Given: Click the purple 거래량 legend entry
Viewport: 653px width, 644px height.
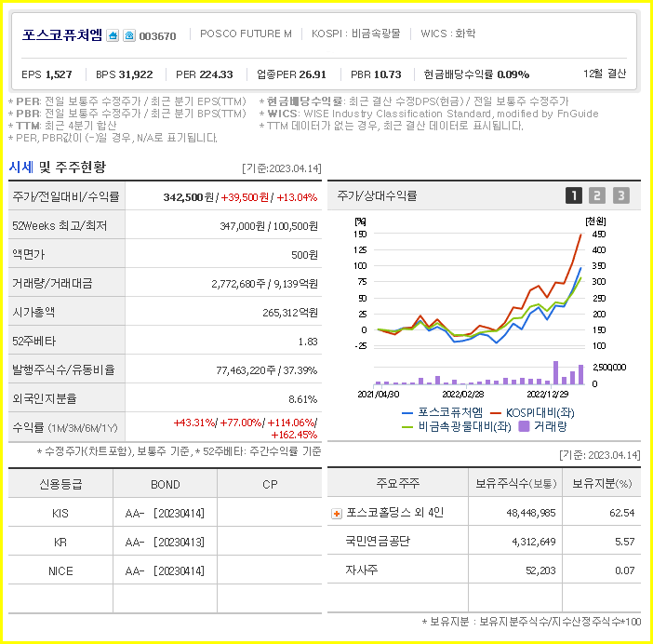Looking at the screenshot, I should (x=542, y=426).
